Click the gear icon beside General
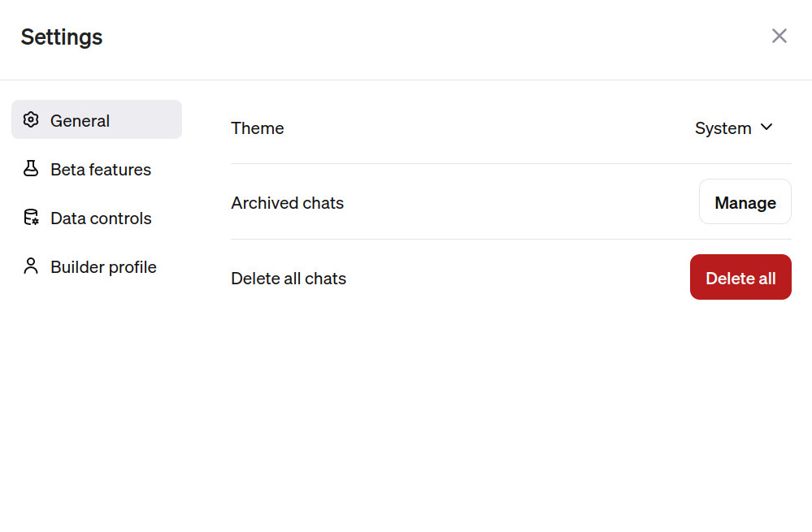Viewport: 812px width, 532px height. [x=31, y=120]
